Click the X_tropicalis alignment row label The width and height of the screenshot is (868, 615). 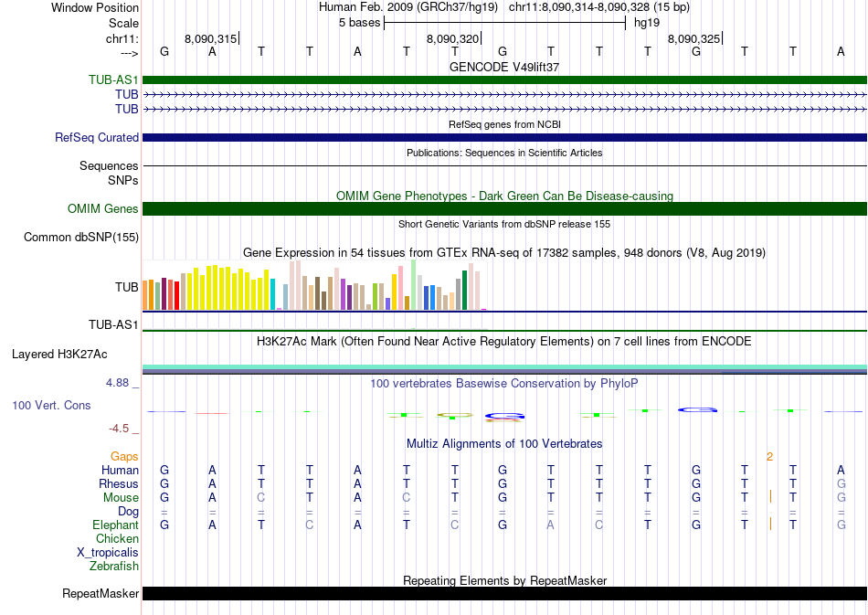click(108, 553)
